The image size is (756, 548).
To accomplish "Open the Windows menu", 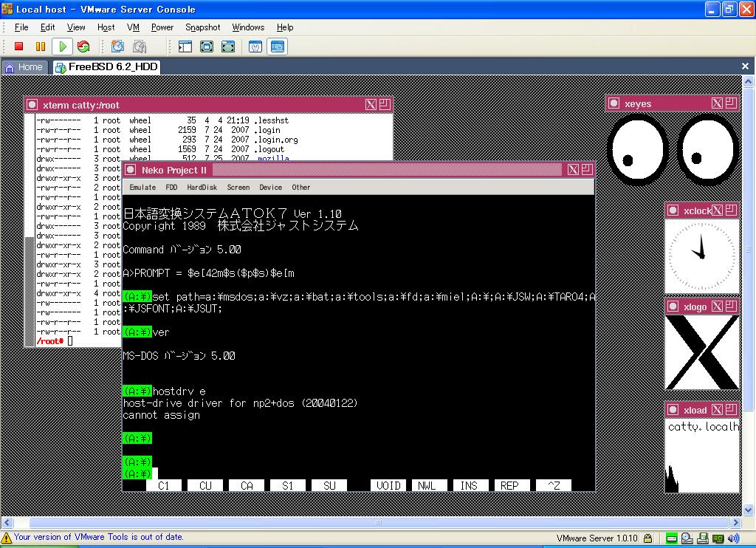I will click(248, 27).
